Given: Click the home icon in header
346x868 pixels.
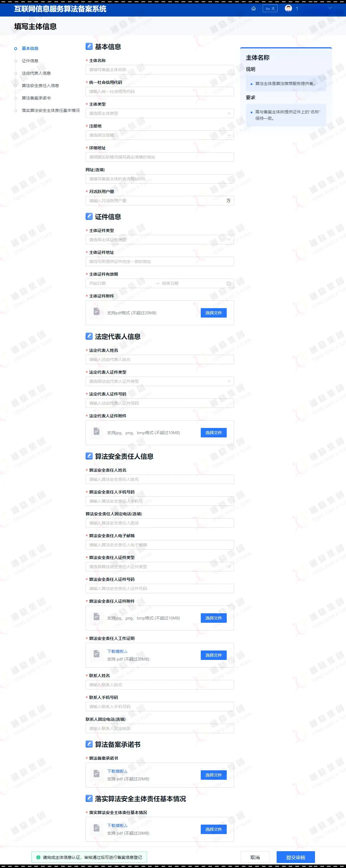Looking at the screenshot, I should point(253,9).
